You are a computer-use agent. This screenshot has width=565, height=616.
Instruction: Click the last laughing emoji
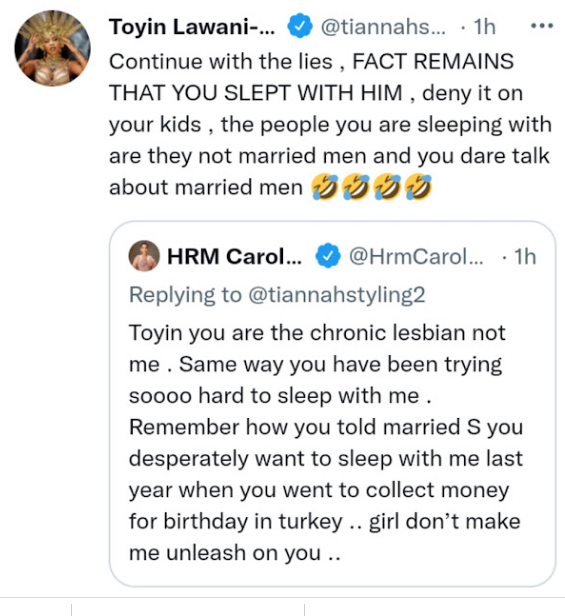pyautogui.click(x=418, y=187)
